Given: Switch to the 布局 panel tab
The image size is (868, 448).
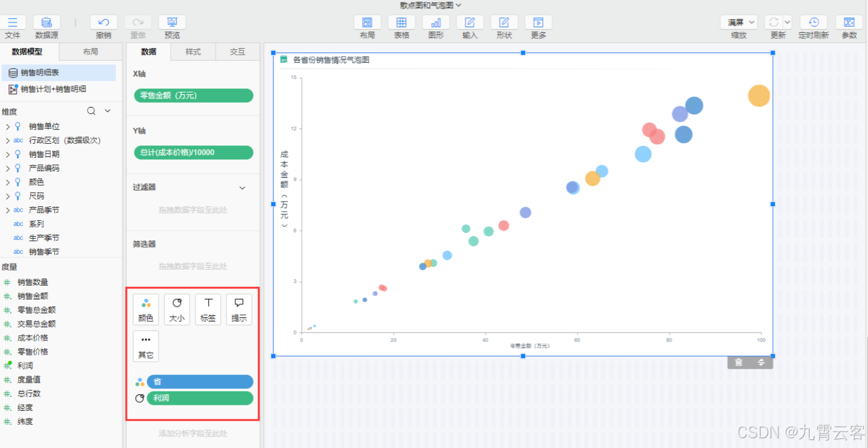Looking at the screenshot, I should point(91,52).
